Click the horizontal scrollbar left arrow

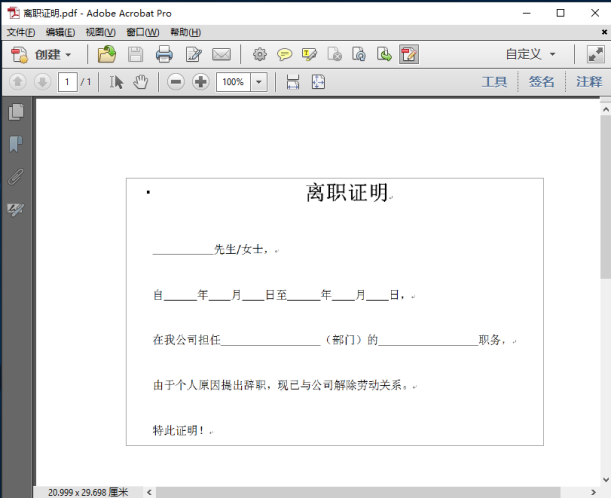pos(149,493)
